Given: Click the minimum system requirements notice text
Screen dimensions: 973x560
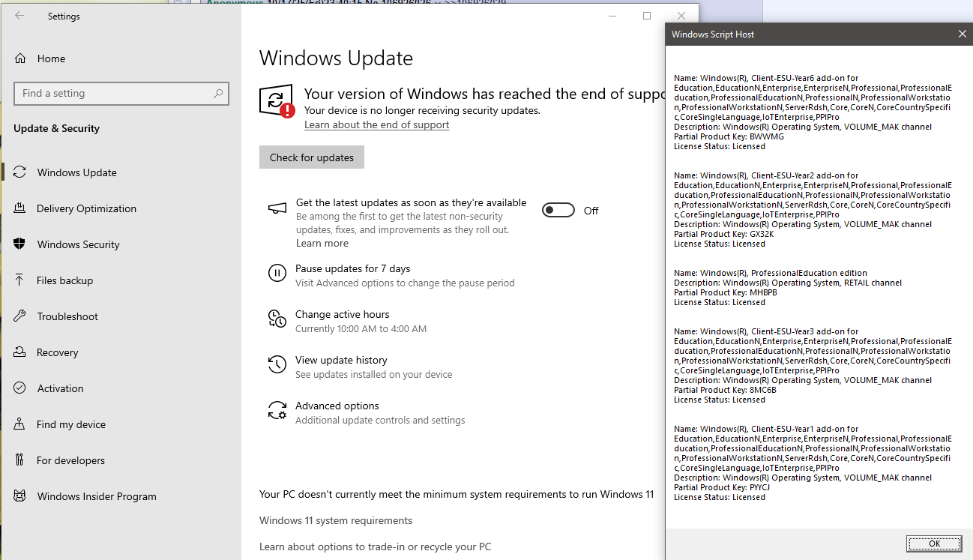Looking at the screenshot, I should click(x=457, y=494).
